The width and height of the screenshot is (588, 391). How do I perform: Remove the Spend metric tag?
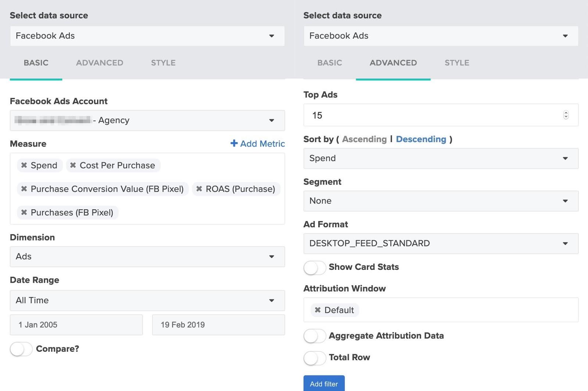pos(24,165)
